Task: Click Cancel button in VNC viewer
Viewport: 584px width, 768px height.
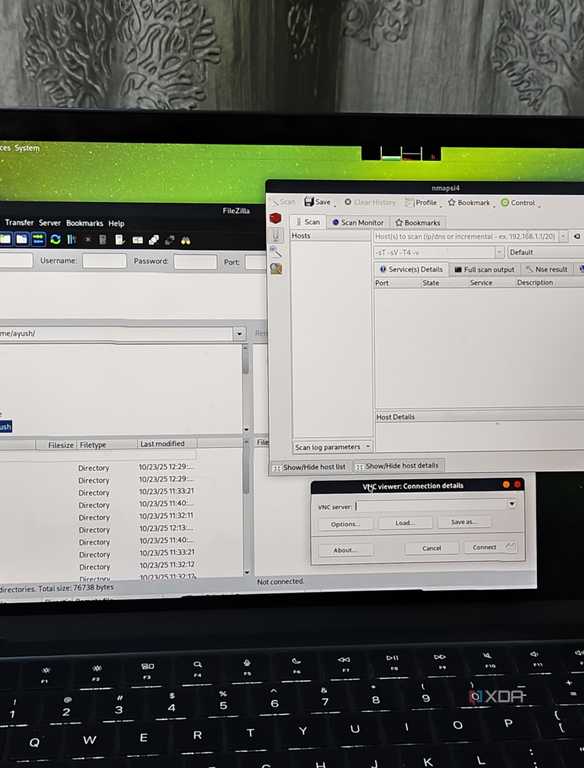Action: (x=432, y=548)
